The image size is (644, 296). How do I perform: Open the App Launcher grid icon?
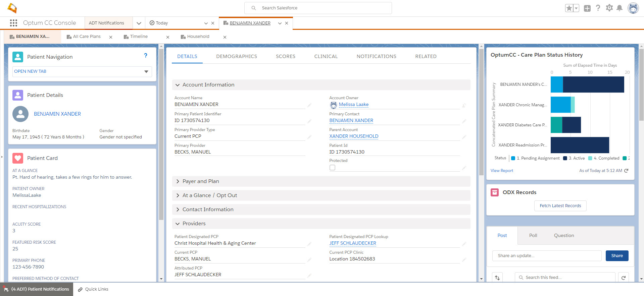pyautogui.click(x=13, y=23)
